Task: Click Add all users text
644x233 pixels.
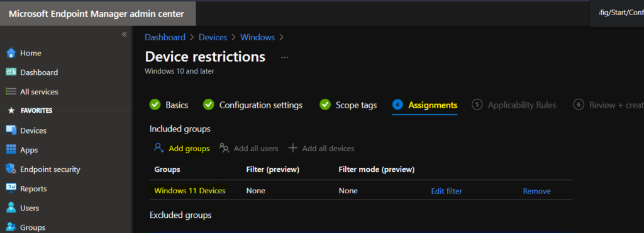Action: [256, 149]
